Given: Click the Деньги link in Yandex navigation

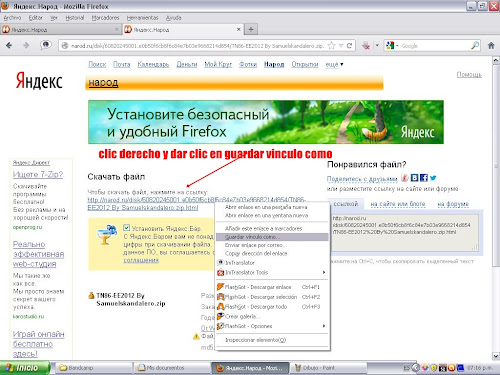Looking at the screenshot, I should 187,64.
